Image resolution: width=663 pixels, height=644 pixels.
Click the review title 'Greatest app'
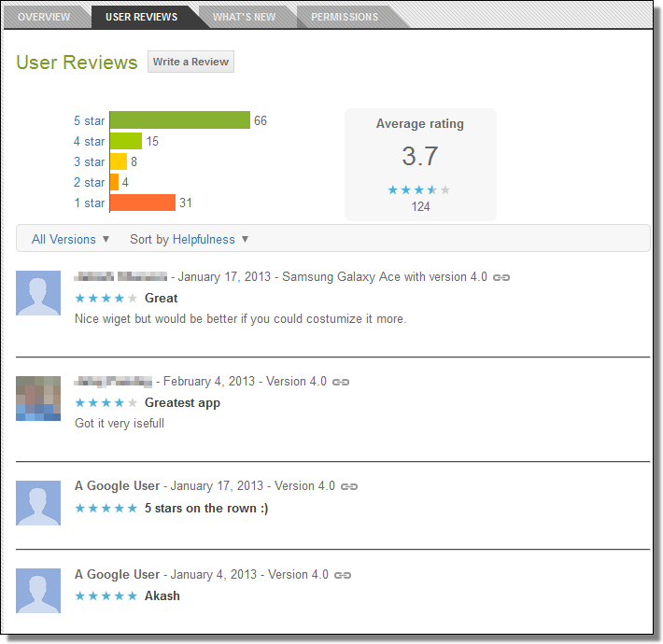pyautogui.click(x=182, y=403)
